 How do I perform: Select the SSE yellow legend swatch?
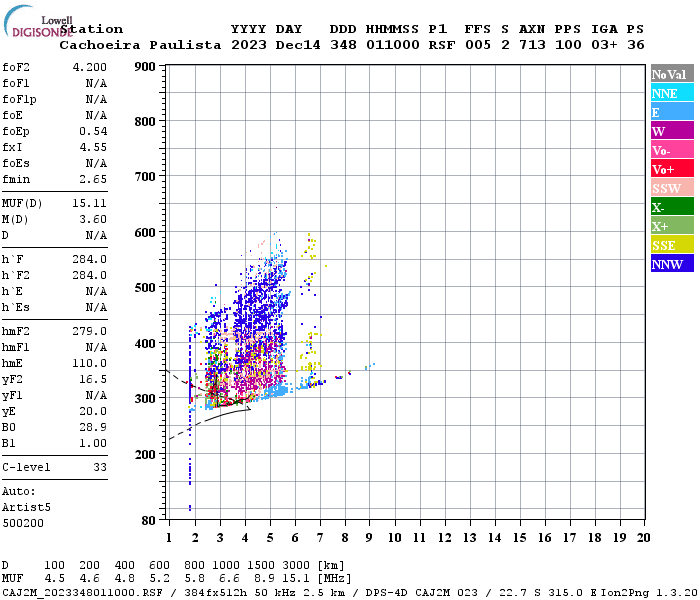pos(672,245)
